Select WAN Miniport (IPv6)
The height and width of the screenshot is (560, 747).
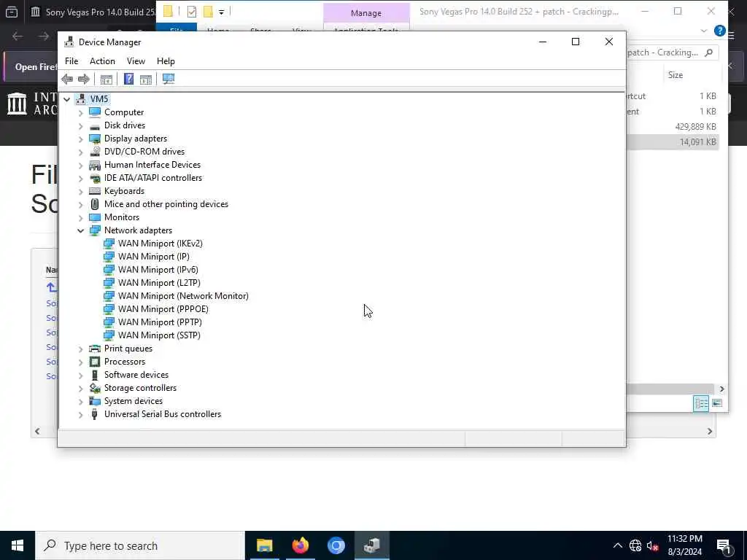point(158,270)
